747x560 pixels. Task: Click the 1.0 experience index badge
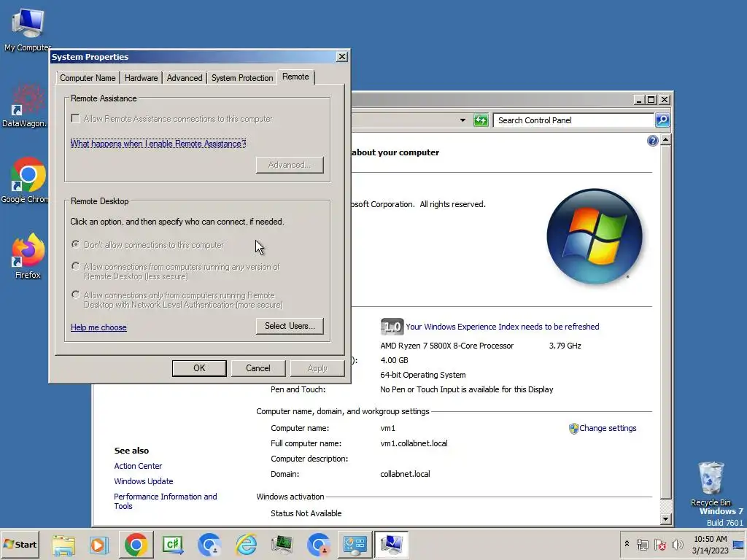point(392,327)
